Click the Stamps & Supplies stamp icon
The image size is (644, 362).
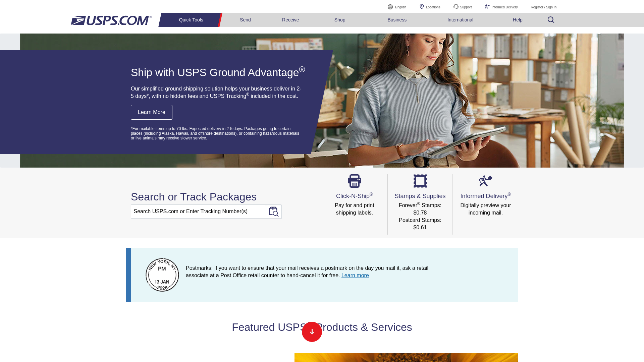(420, 181)
